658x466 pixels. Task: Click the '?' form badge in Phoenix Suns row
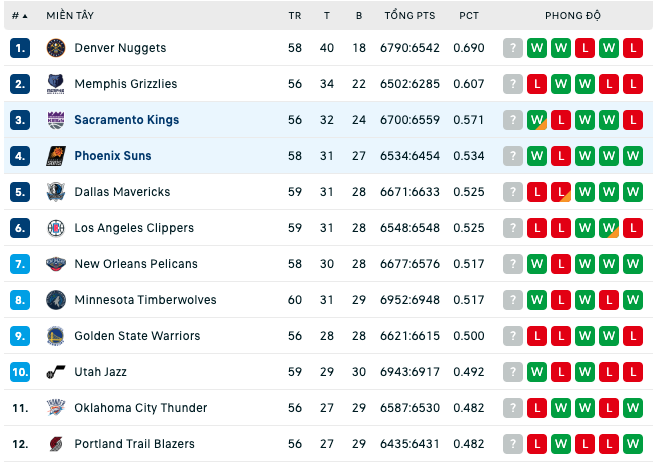(x=513, y=156)
